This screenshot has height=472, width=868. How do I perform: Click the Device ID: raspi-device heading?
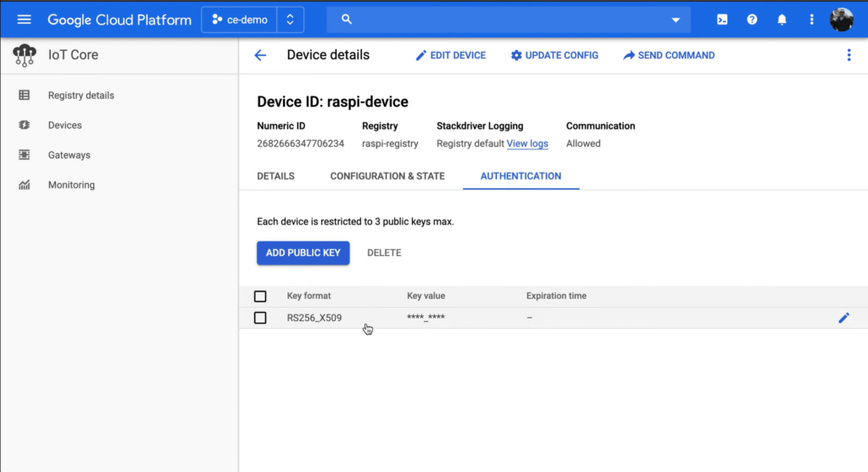point(332,102)
